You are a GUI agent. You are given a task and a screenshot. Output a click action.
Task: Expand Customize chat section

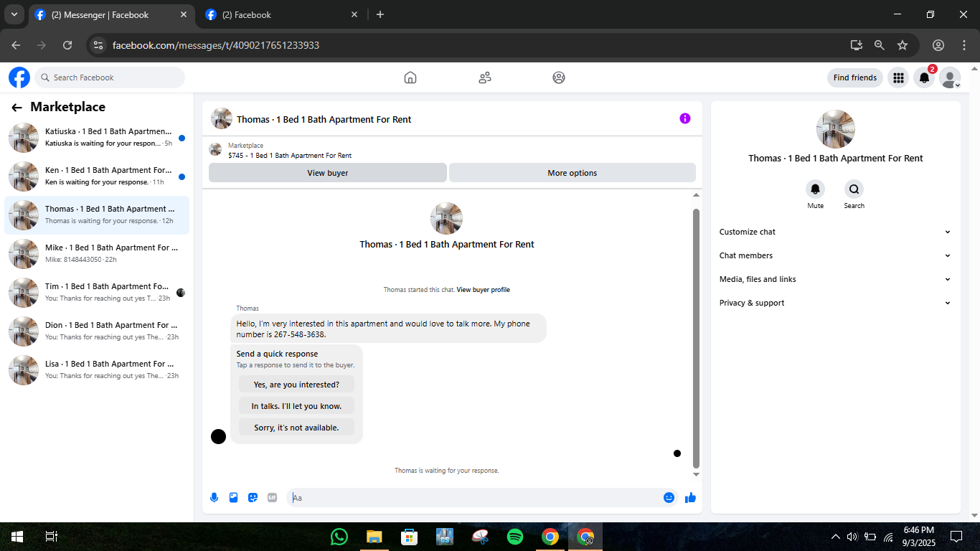pyautogui.click(x=835, y=232)
